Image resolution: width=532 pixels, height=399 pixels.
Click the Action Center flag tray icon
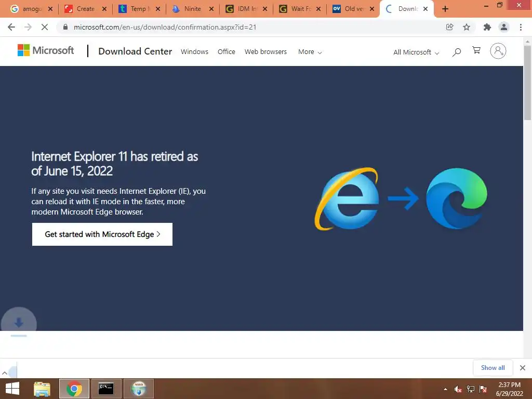(x=483, y=389)
